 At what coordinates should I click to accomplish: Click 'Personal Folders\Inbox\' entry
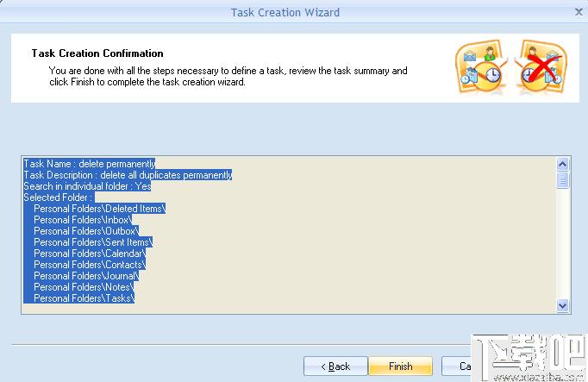[83, 220]
